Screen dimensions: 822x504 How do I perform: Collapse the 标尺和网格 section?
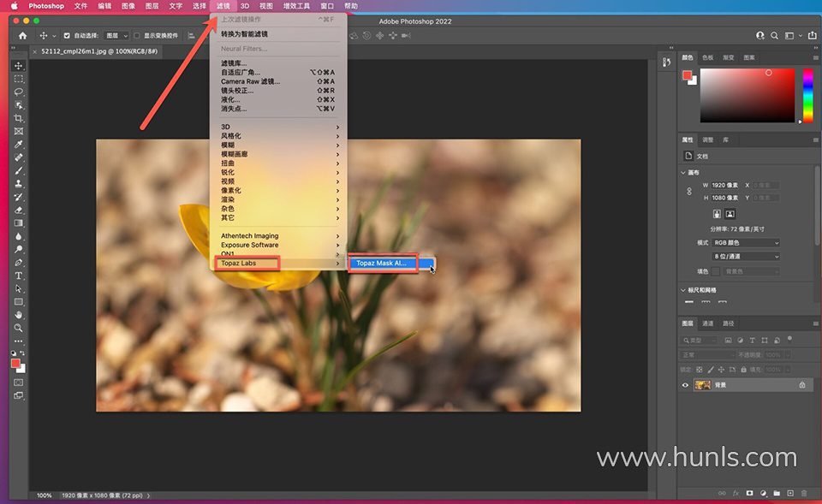pyautogui.click(x=683, y=290)
